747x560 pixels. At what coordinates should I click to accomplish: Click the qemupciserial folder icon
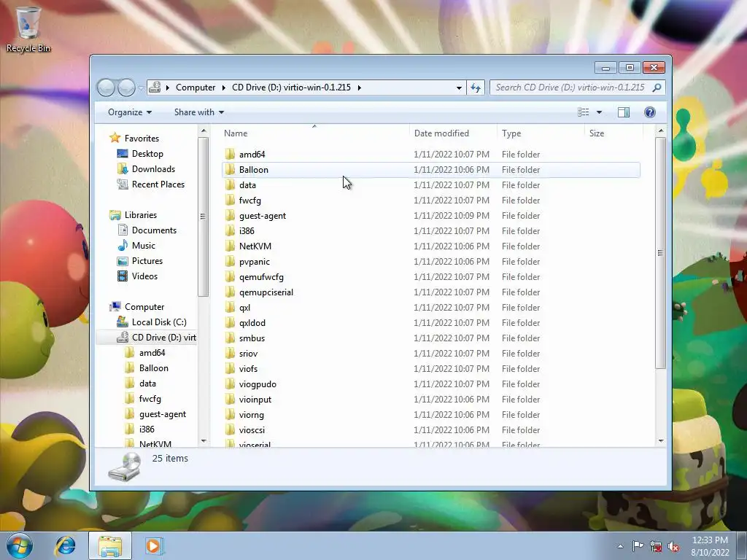(x=230, y=292)
